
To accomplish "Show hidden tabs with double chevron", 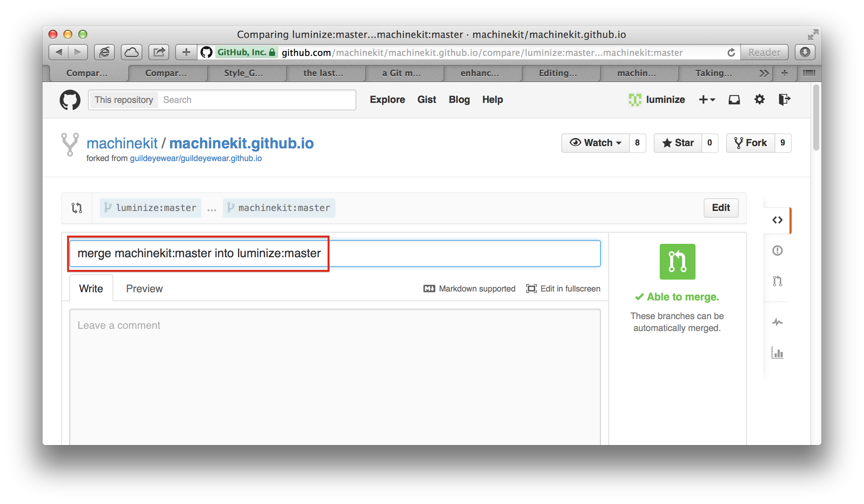I will [764, 73].
